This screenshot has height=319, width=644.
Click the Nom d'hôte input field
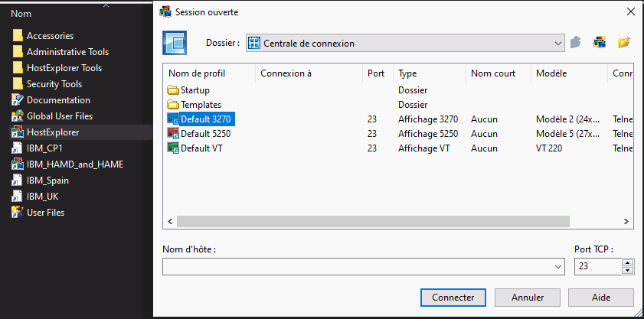click(x=356, y=266)
